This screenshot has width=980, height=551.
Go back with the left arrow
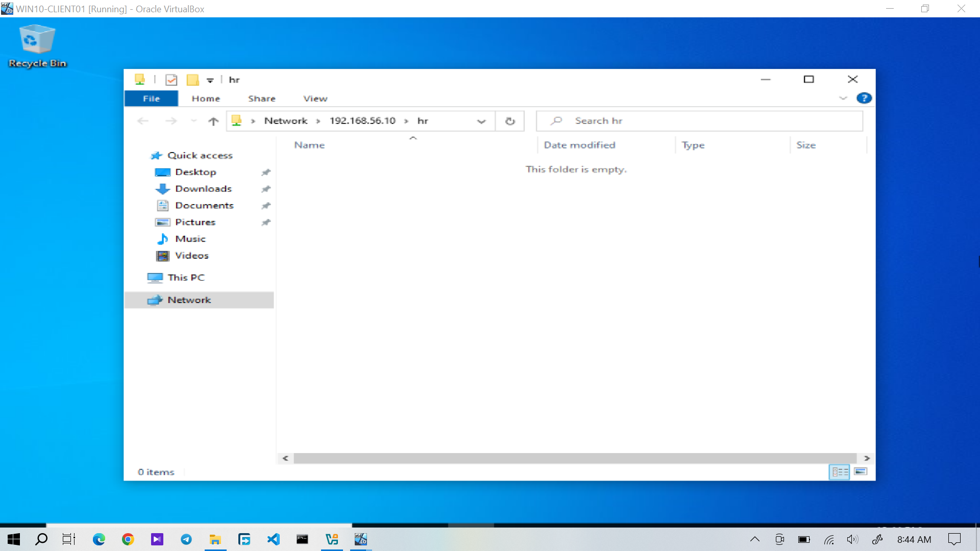point(143,121)
